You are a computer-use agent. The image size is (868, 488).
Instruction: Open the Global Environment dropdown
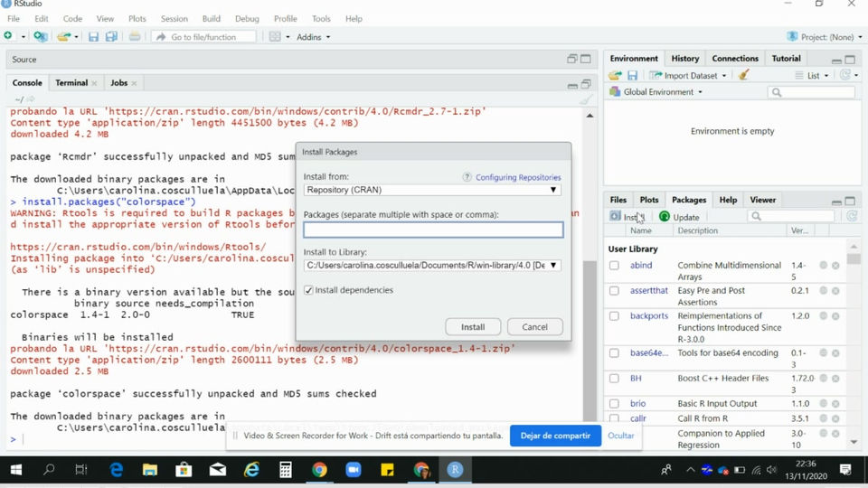(656, 92)
